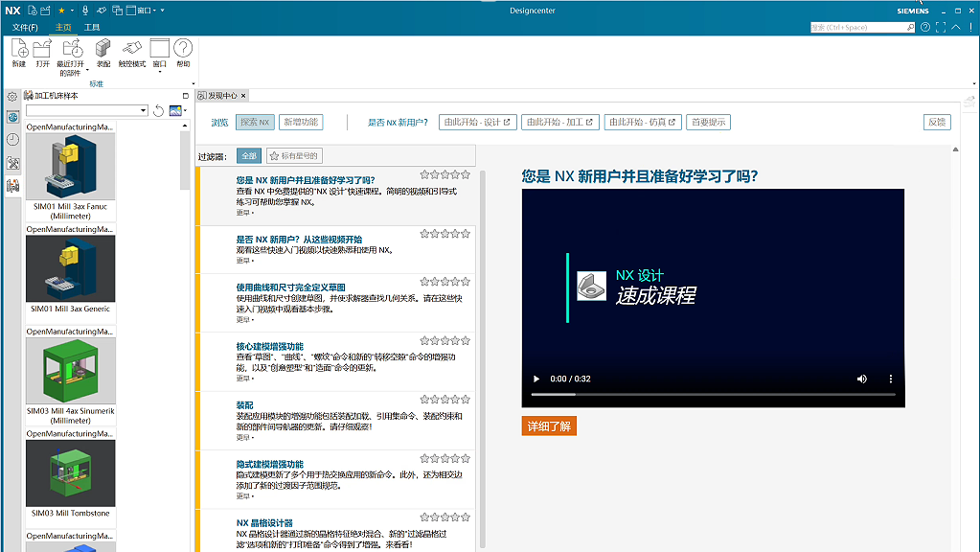
Task: Star the 装配 article with first star
Action: pyautogui.click(x=425, y=400)
